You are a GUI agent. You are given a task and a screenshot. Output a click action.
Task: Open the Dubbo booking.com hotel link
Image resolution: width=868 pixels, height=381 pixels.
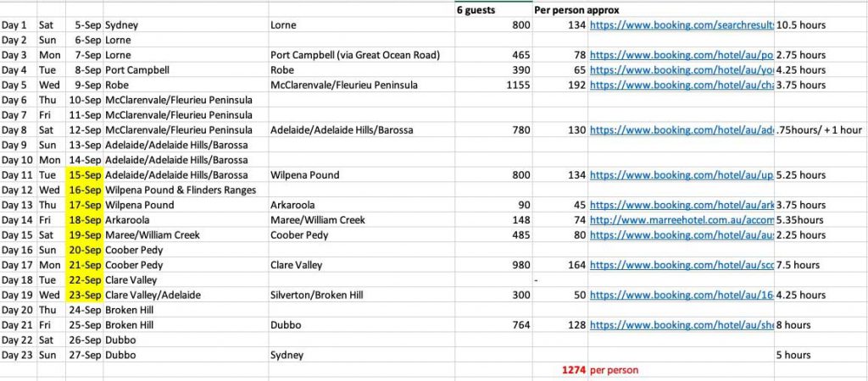[x=682, y=325]
